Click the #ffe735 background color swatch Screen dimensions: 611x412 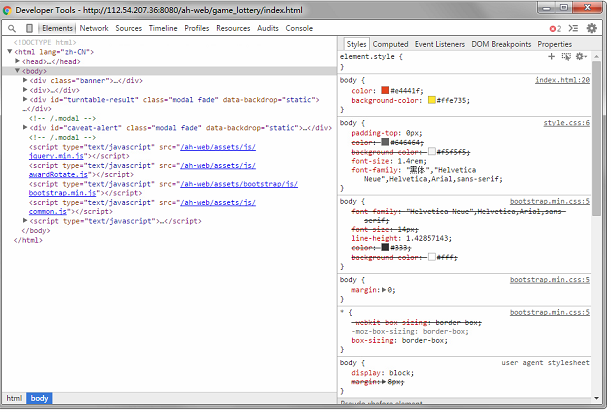[432, 100]
